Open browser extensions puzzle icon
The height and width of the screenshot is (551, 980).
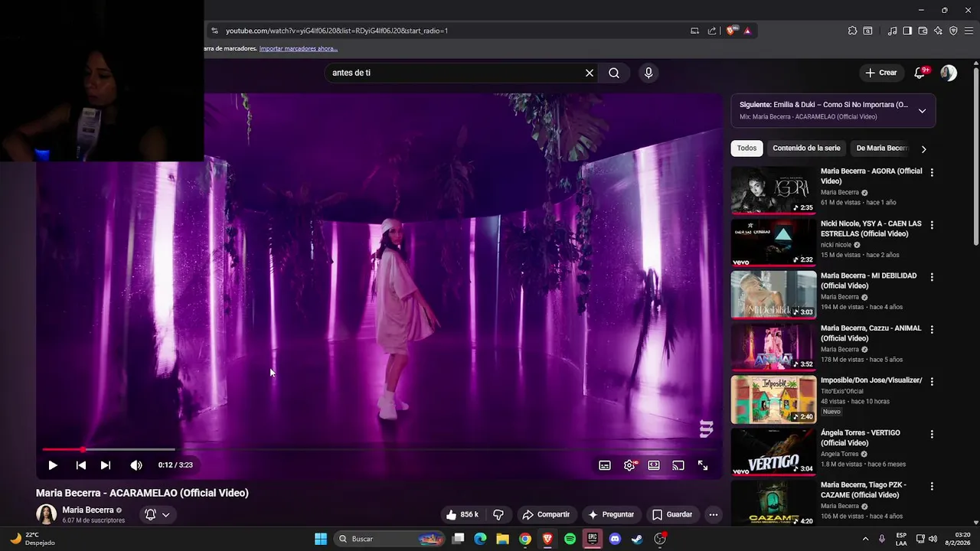(852, 31)
